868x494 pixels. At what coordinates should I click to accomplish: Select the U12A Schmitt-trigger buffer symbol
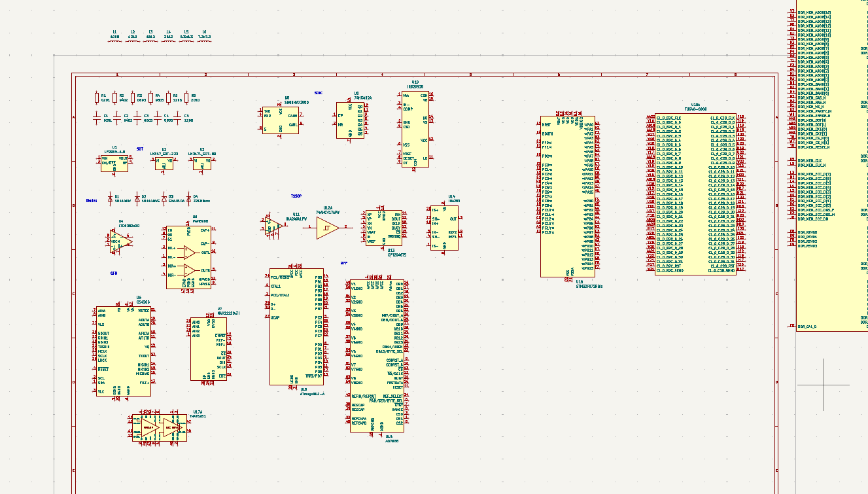tap(328, 228)
